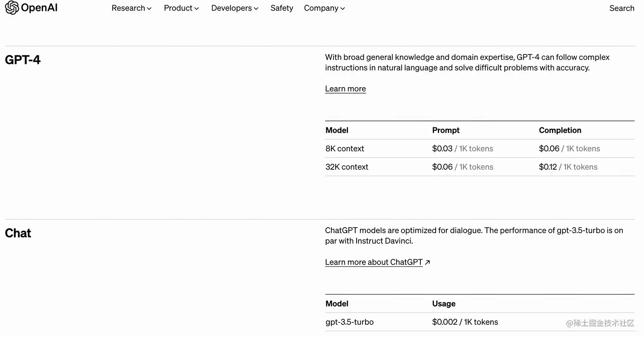Click the Chat section heading
The width and height of the screenshot is (644, 337).
[18, 233]
